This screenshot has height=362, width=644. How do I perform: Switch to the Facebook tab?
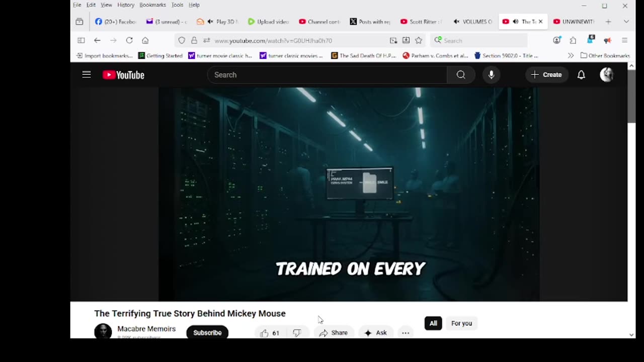point(115,22)
